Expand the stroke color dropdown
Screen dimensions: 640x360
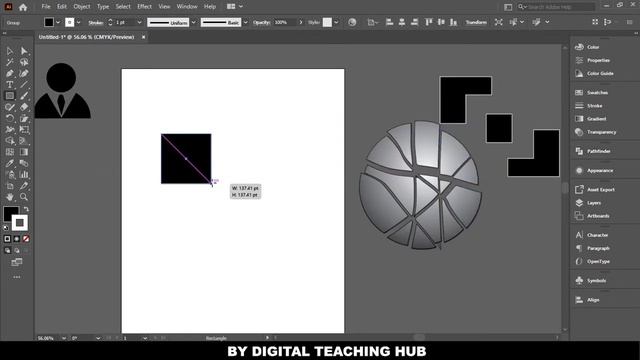click(78, 23)
